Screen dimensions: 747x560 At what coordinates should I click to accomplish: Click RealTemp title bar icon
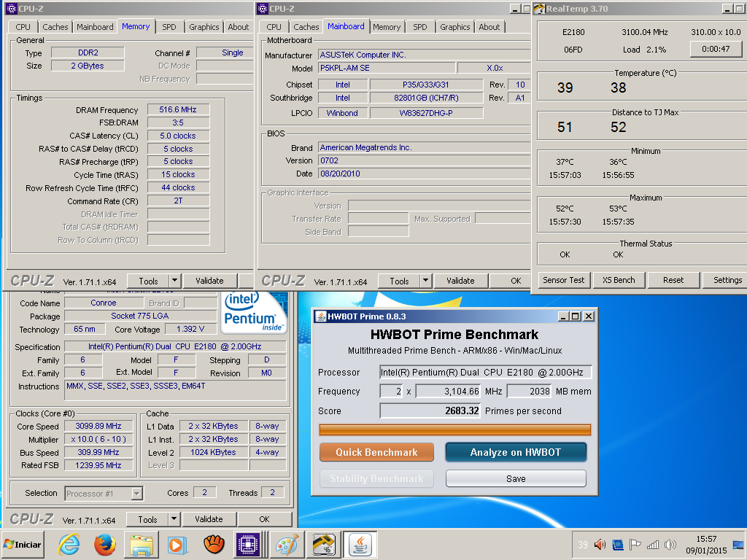click(x=539, y=9)
